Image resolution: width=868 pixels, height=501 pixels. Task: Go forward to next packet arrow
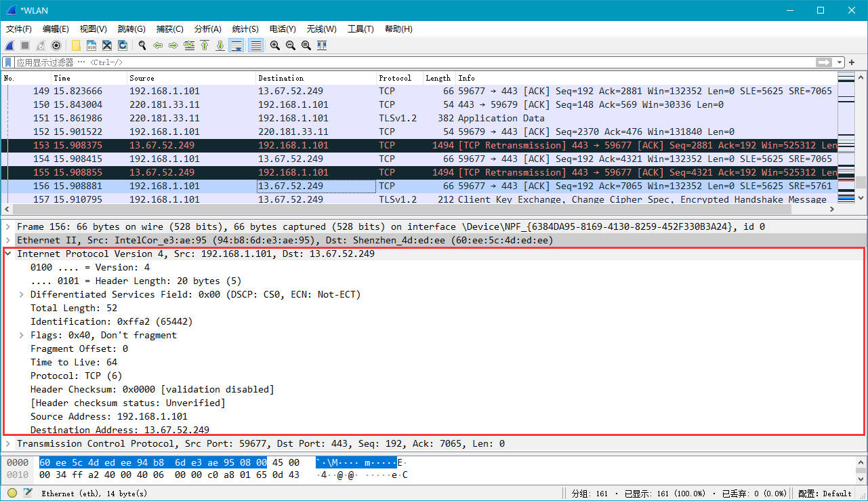click(x=173, y=45)
